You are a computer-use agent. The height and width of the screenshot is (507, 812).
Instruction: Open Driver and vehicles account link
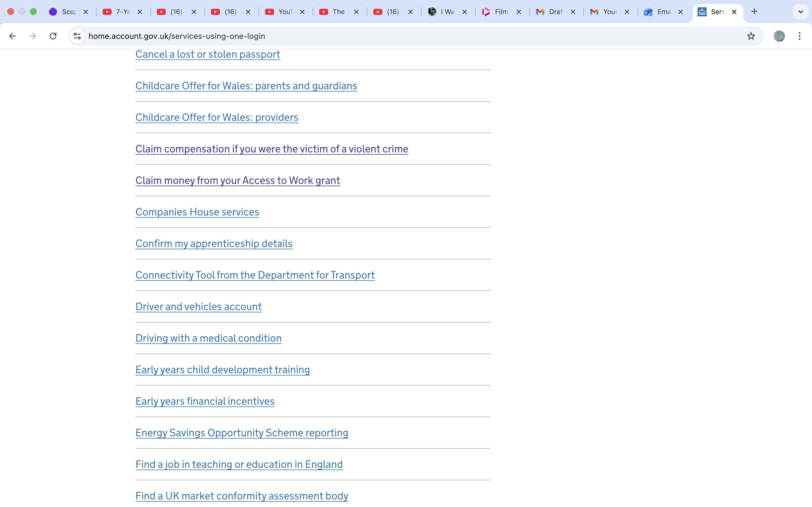[x=198, y=306]
